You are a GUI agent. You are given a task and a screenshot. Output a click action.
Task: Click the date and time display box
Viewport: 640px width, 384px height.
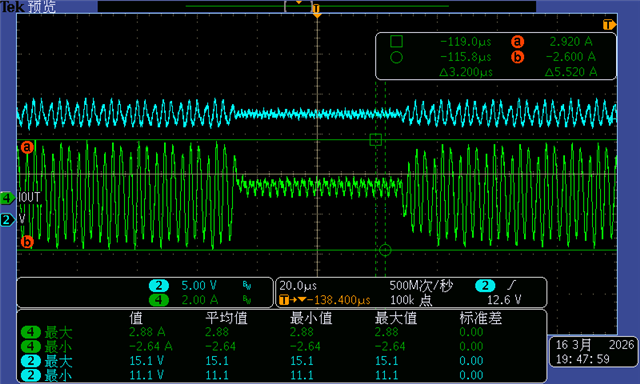(594, 352)
